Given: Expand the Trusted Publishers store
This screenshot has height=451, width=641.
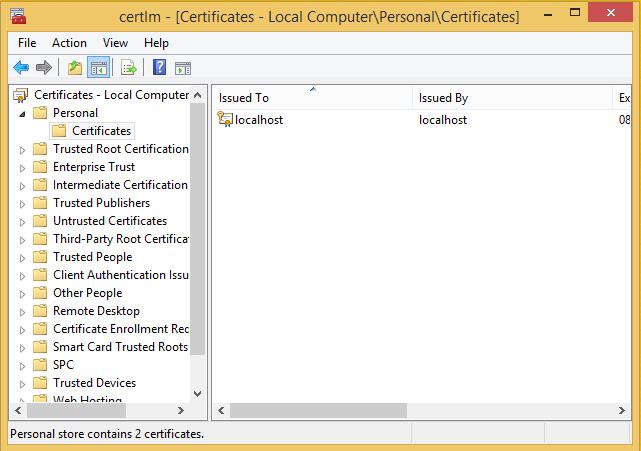Looking at the screenshot, I should pyautogui.click(x=24, y=203).
